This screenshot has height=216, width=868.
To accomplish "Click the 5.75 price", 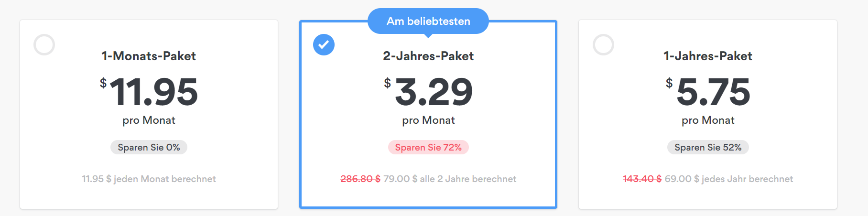I will (713, 92).
